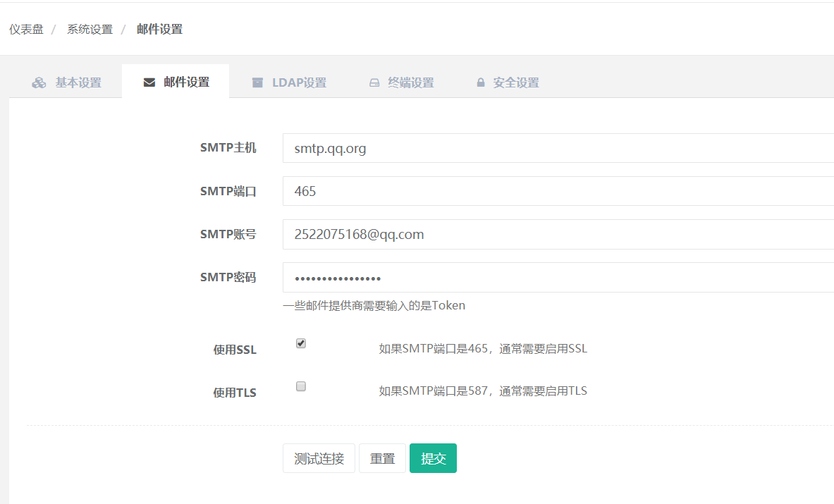Viewport: 834px width, 504px height.
Task: Click the terminal icon beside 终端设置
Action: pos(373,82)
